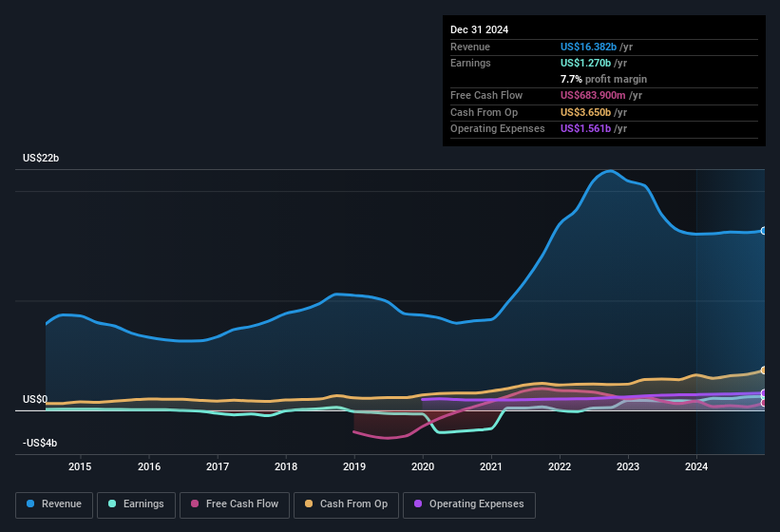Click the Dec 31 2024 tooltip header
Image resolution: width=780 pixels, height=532 pixels.
click(x=479, y=29)
